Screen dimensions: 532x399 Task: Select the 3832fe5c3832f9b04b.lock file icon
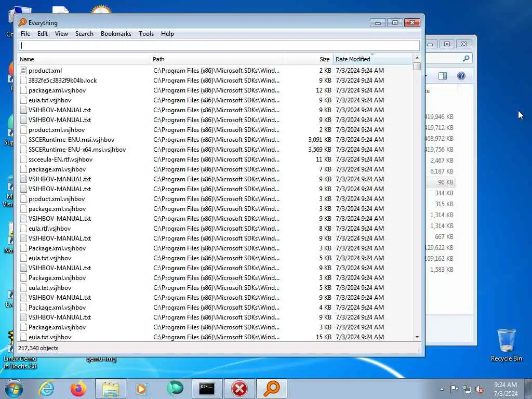[x=23, y=81]
